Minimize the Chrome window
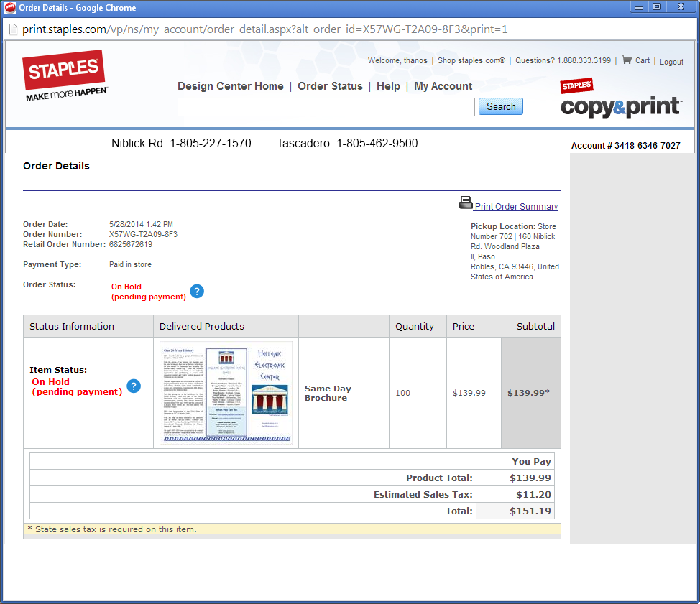 [x=639, y=7]
